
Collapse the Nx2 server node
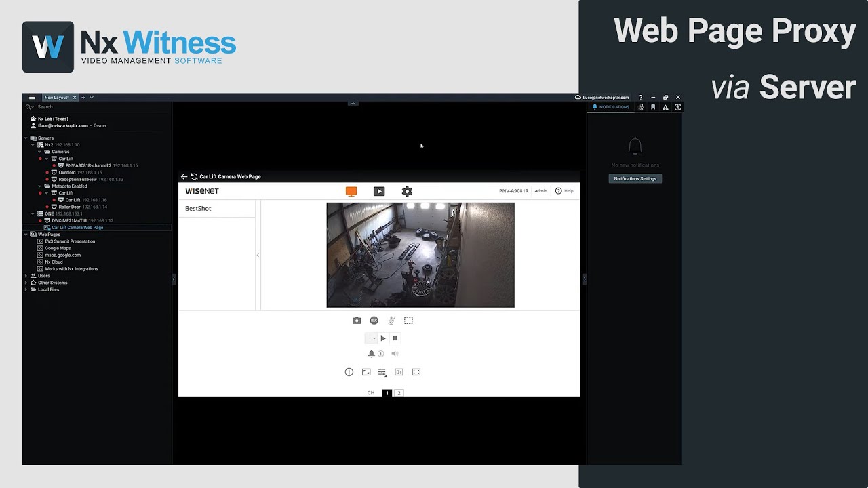pos(33,145)
